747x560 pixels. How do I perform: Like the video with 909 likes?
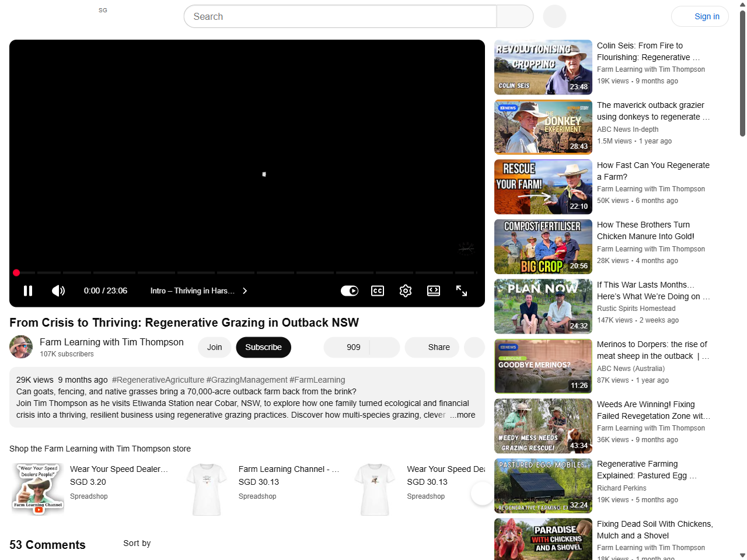pos(347,347)
